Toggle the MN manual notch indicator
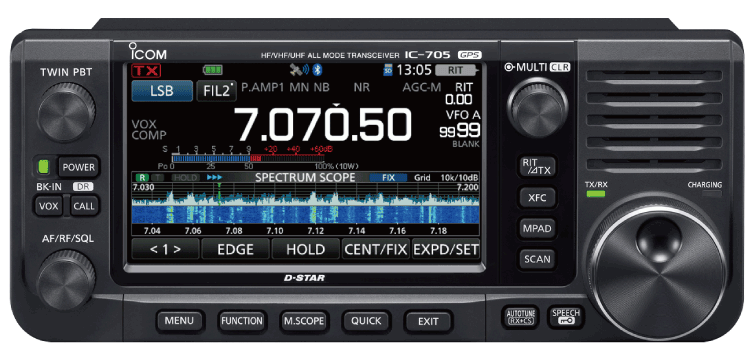 (299, 87)
